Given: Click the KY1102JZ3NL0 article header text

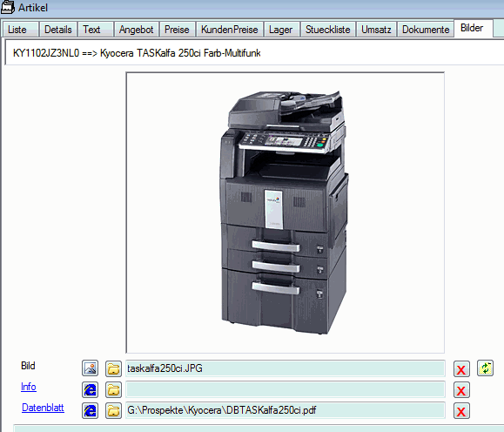Looking at the screenshot, I should point(137,53).
